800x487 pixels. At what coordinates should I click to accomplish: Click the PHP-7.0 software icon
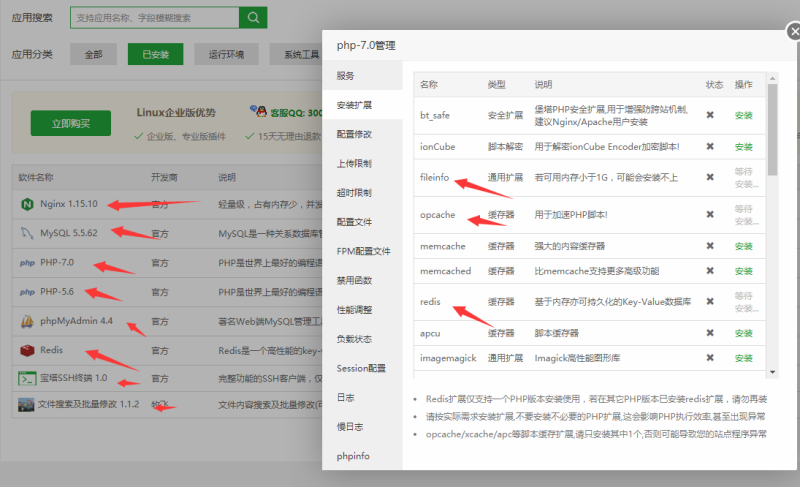tap(27, 264)
